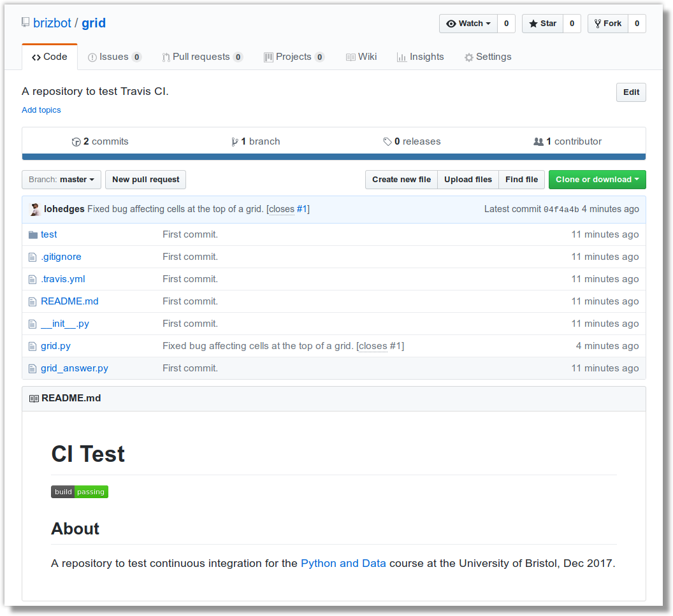Click Edit next to repository description
The height and width of the screenshot is (616, 673).
(x=631, y=92)
